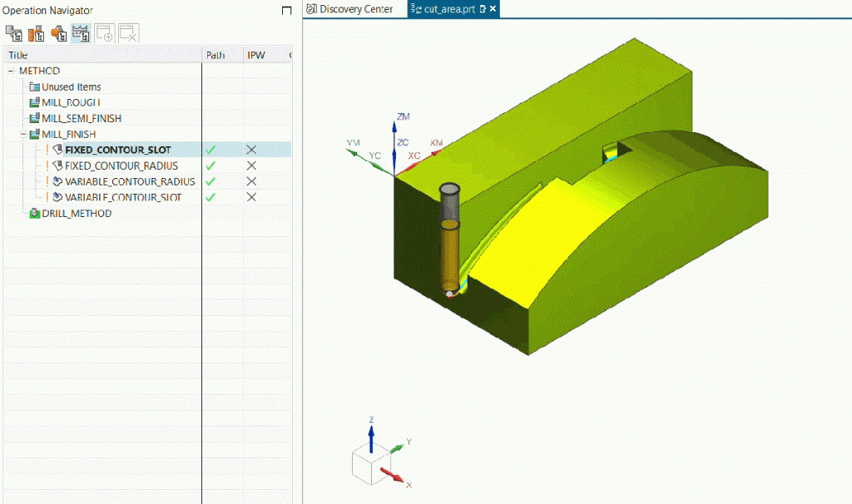
Task: Activate the Machining Method View icon
Action: (81, 33)
